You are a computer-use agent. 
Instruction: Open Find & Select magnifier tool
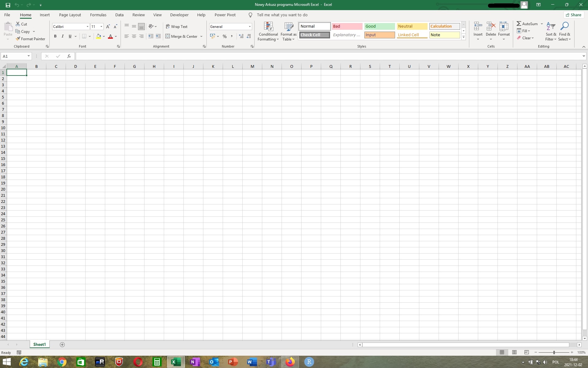[x=564, y=32]
